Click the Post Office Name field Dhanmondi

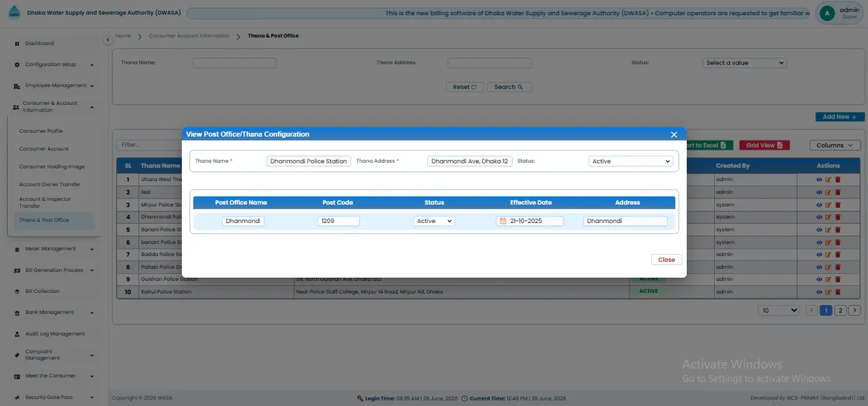[243, 221]
